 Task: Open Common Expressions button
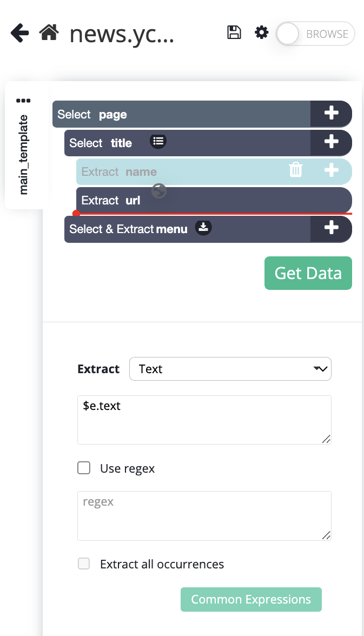[x=251, y=599]
